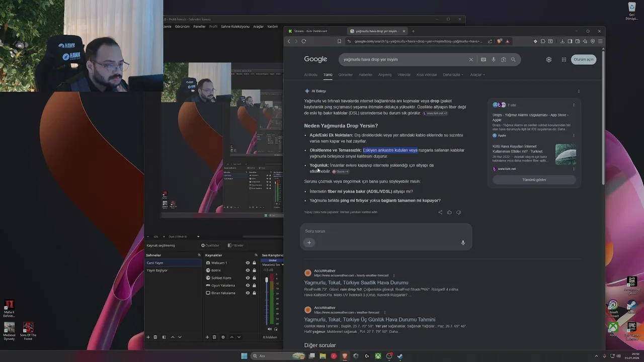Toggle visibility of Sohbet Kısmı source
Viewport: 644px width, 362px height.
[x=248, y=278]
